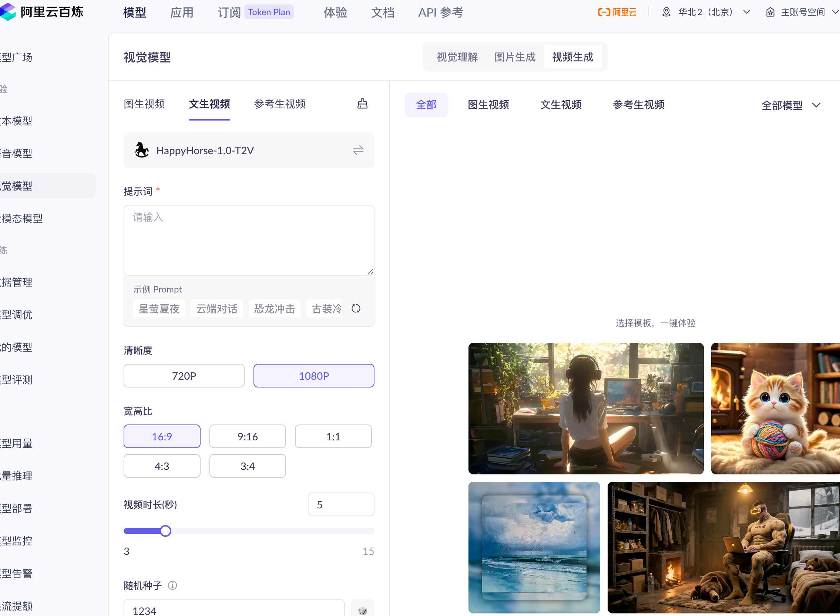
Task: Switch to the 图片生成 tab
Action: point(515,57)
